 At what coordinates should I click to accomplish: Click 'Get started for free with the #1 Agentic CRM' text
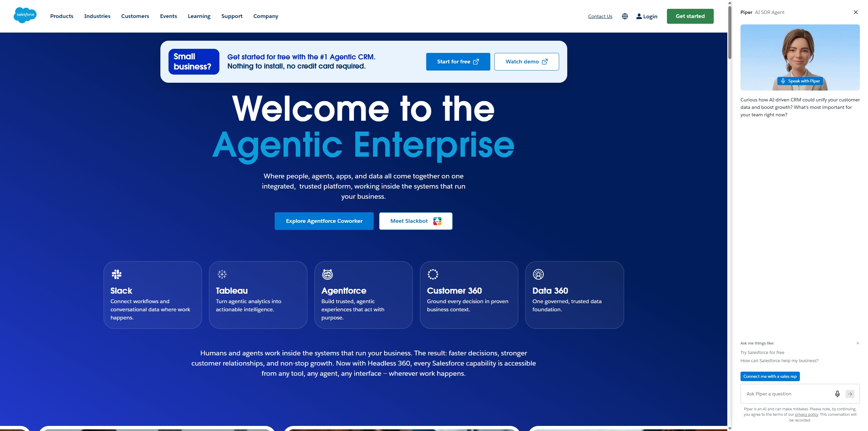point(301,57)
